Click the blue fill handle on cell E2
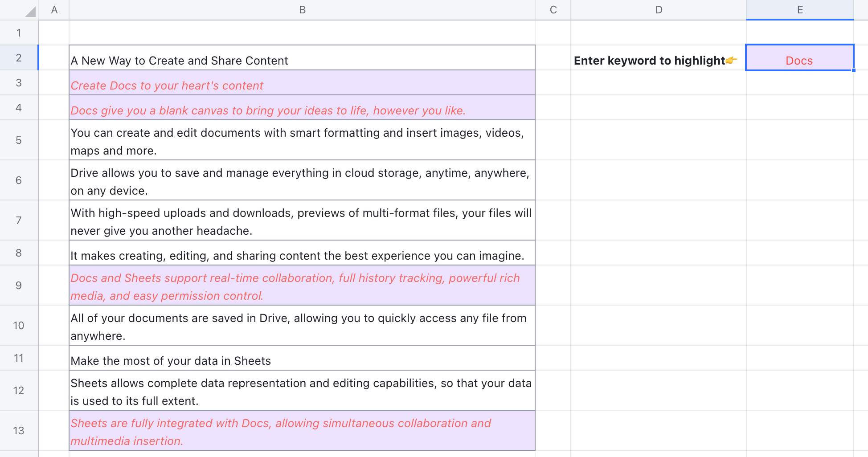The height and width of the screenshot is (457, 868). [x=853, y=70]
